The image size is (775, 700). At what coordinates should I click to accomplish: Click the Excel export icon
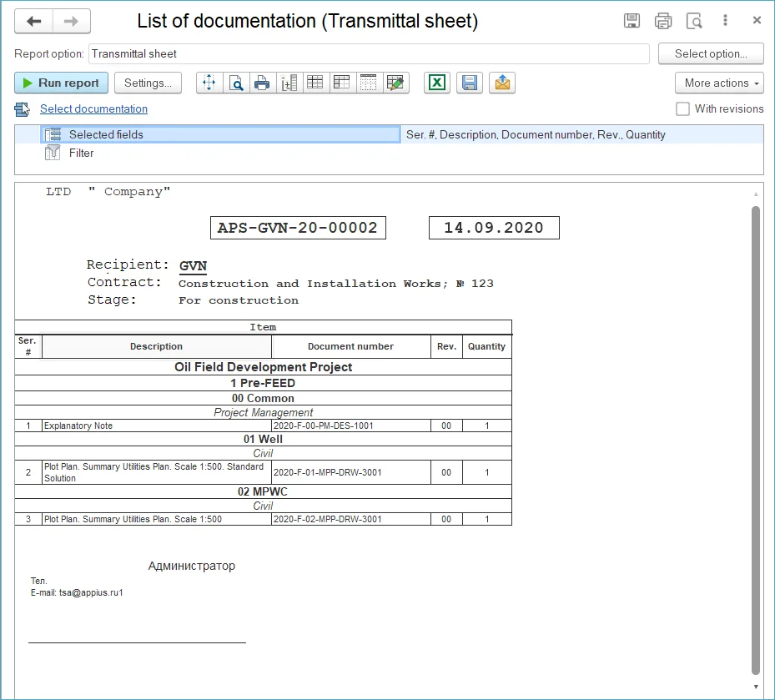point(437,83)
